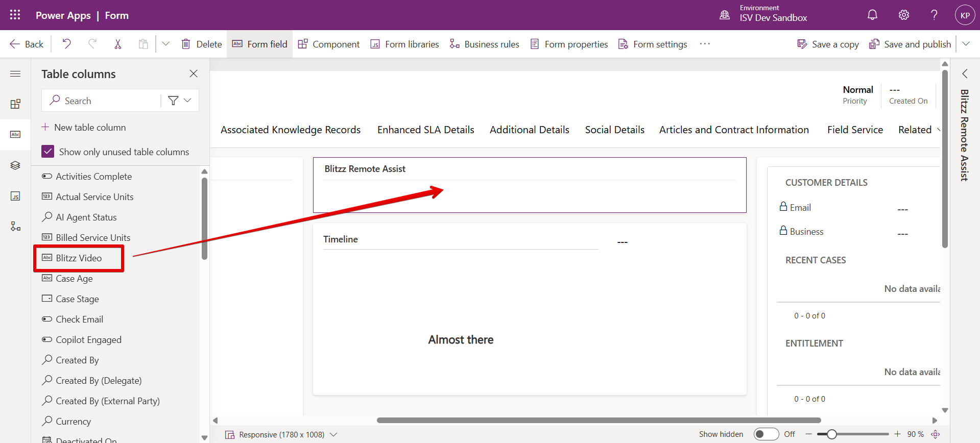Open settings gear in header

coord(903,15)
